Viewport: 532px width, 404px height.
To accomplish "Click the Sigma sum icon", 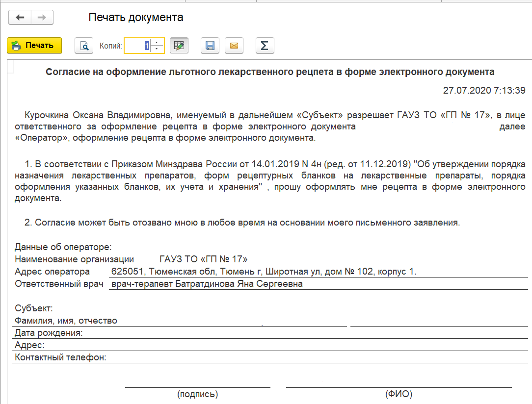I will click(x=265, y=46).
